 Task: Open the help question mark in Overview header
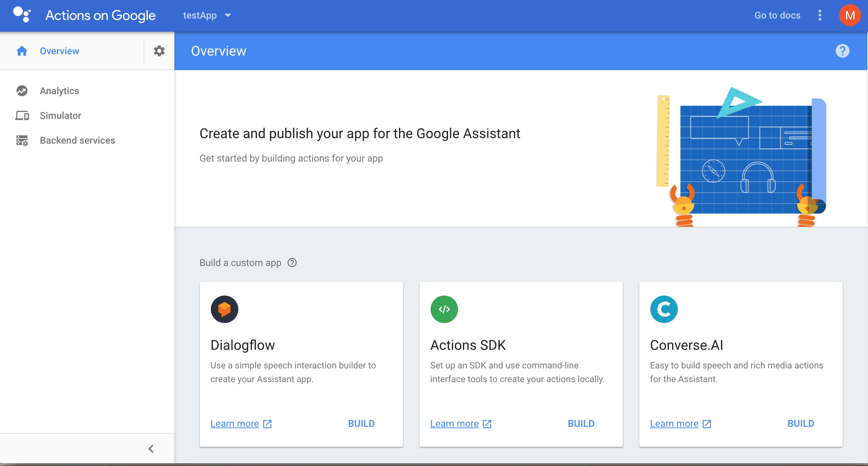click(842, 51)
